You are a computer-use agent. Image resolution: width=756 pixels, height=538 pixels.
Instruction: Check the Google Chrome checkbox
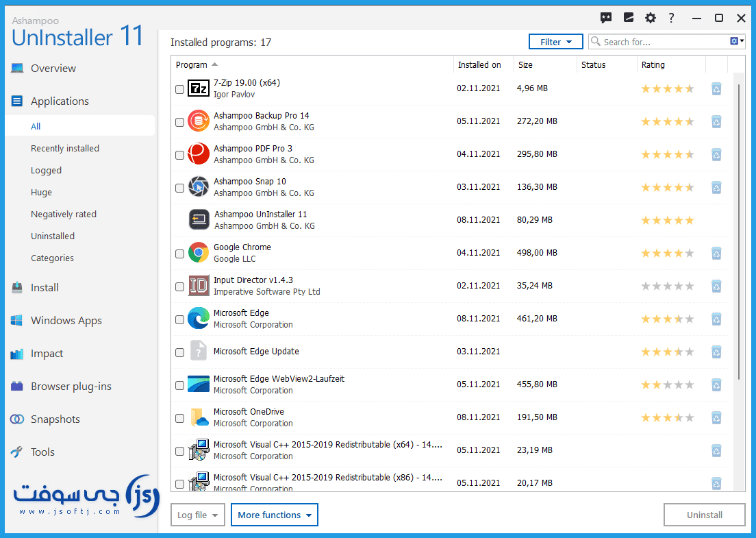pyautogui.click(x=180, y=254)
